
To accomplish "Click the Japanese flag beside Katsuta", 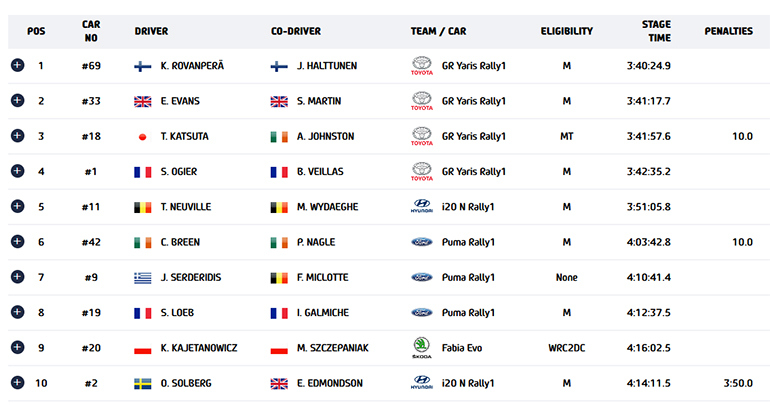I will (142, 136).
